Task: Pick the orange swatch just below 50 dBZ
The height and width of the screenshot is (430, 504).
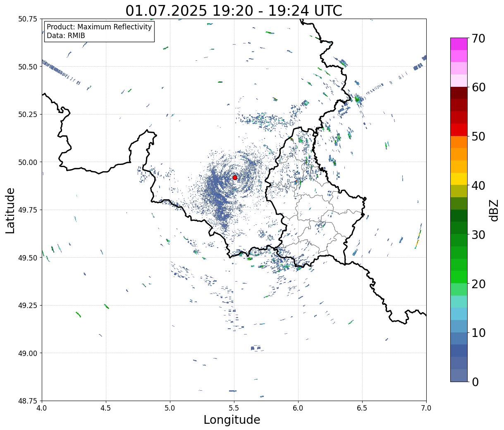Action: point(459,142)
